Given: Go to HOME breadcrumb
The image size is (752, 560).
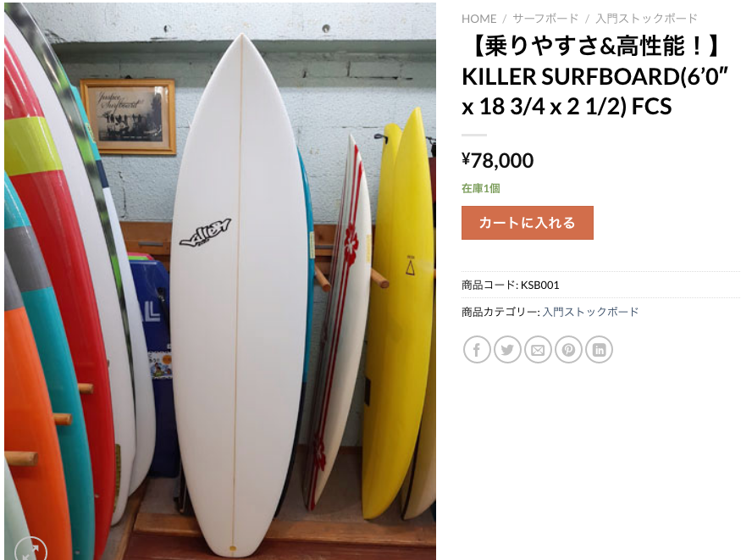Looking at the screenshot, I should [x=478, y=19].
